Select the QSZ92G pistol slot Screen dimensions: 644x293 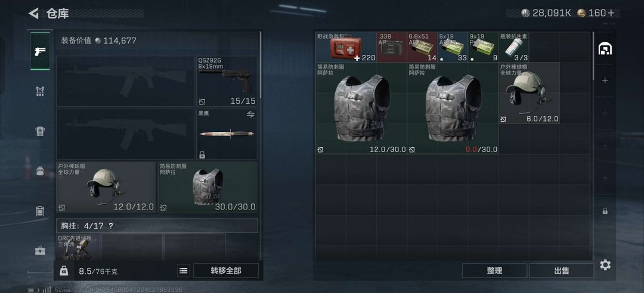coord(227,81)
